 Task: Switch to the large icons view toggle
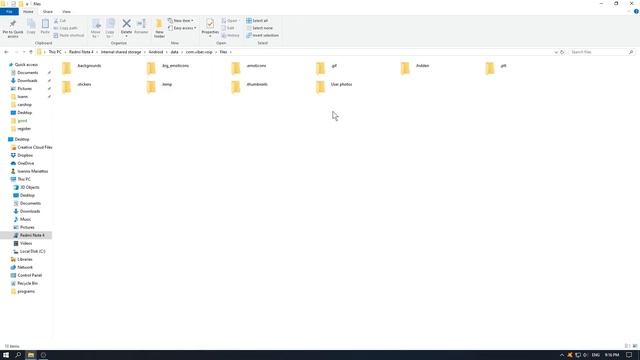(x=635, y=346)
